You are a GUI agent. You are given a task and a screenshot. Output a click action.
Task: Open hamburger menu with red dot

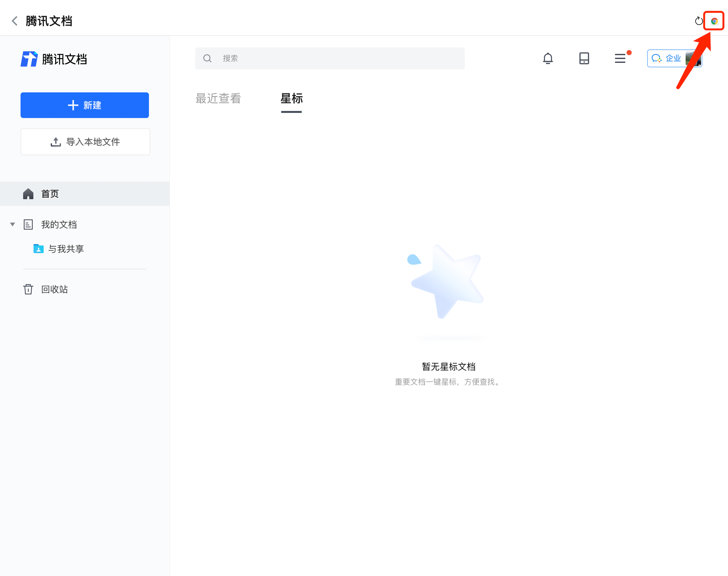620,58
